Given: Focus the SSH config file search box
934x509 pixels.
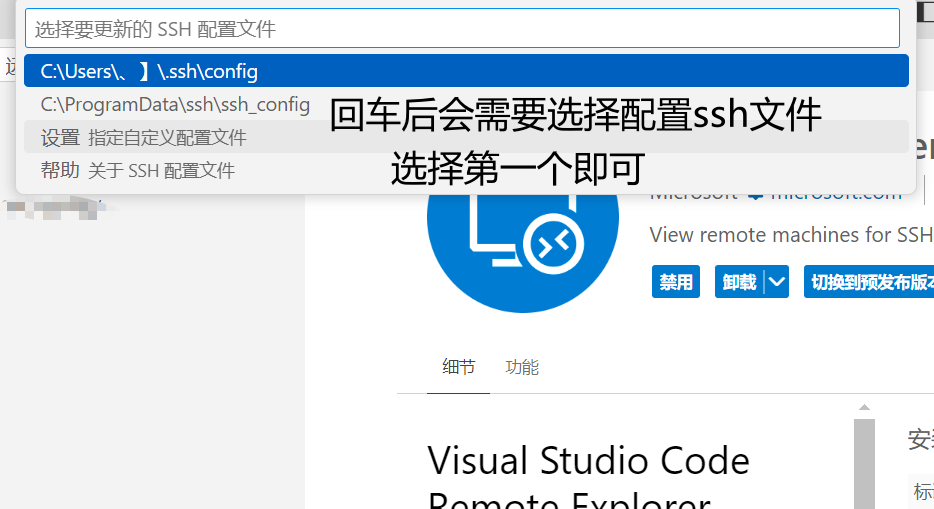Looking at the screenshot, I should pyautogui.click(x=462, y=29).
